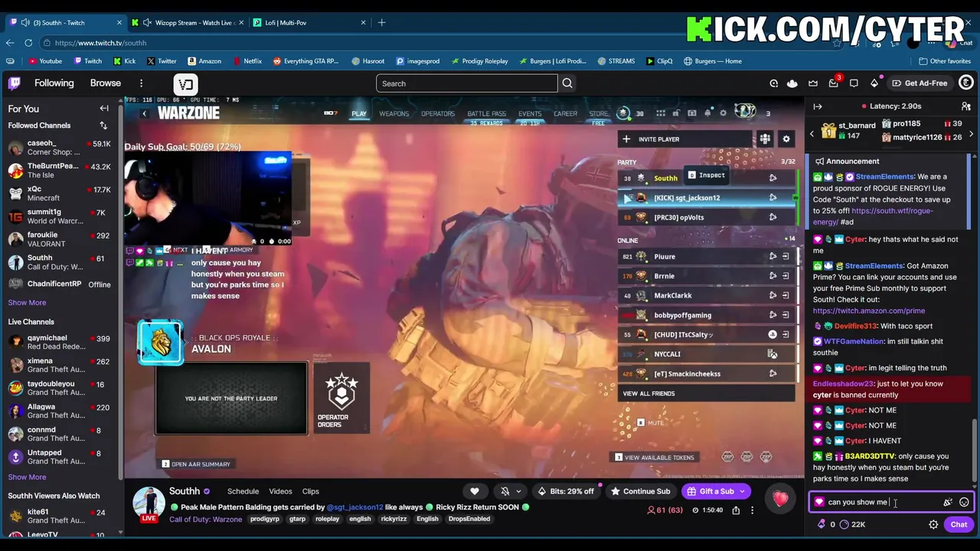The width and height of the screenshot is (980, 551).
Task: Toggle the follow heart button
Action: (x=475, y=491)
